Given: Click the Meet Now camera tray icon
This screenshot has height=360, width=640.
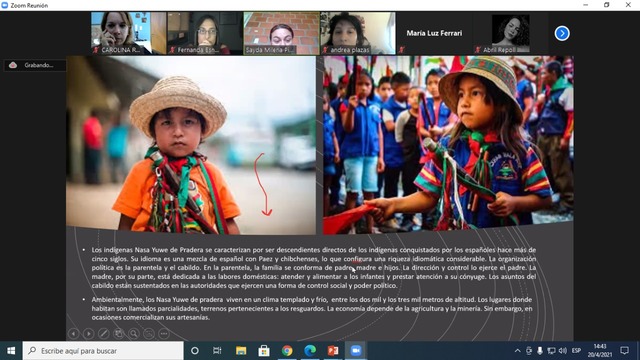Looking at the screenshot, I should point(529,351).
